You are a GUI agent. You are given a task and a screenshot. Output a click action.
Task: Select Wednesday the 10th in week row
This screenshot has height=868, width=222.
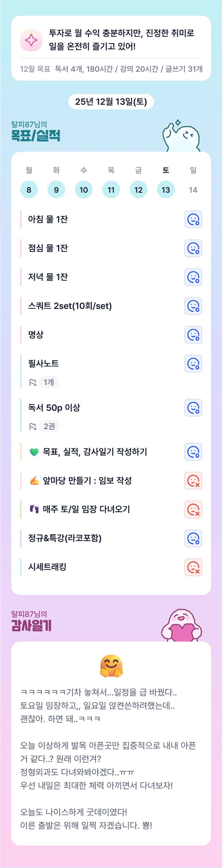[83, 190]
